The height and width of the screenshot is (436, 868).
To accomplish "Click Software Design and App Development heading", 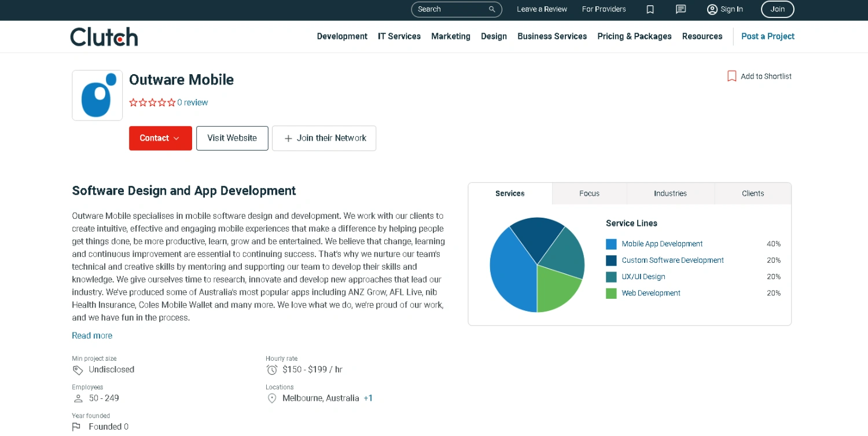I will (x=183, y=191).
